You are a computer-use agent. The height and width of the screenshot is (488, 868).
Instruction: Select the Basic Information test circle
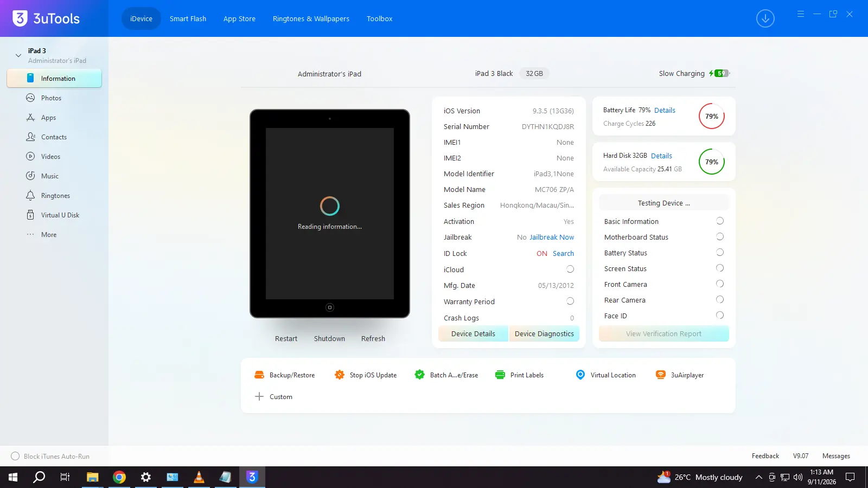tap(720, 221)
